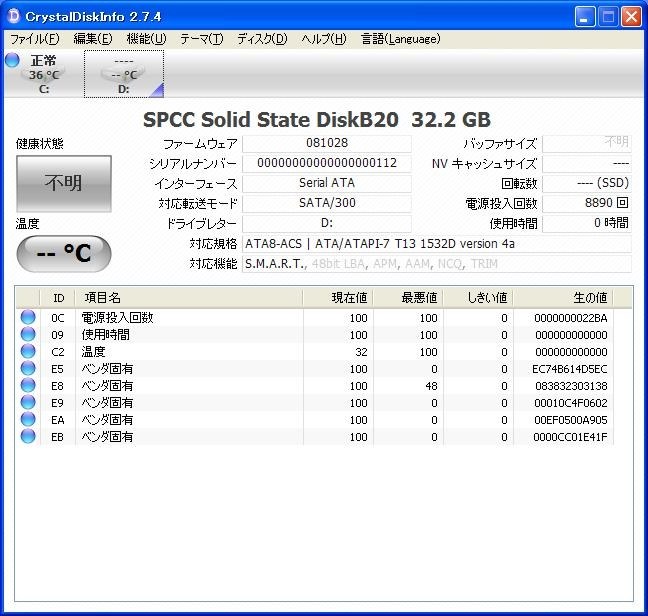Click the status orb for row EA
This screenshot has width=648, height=616.
[28, 419]
